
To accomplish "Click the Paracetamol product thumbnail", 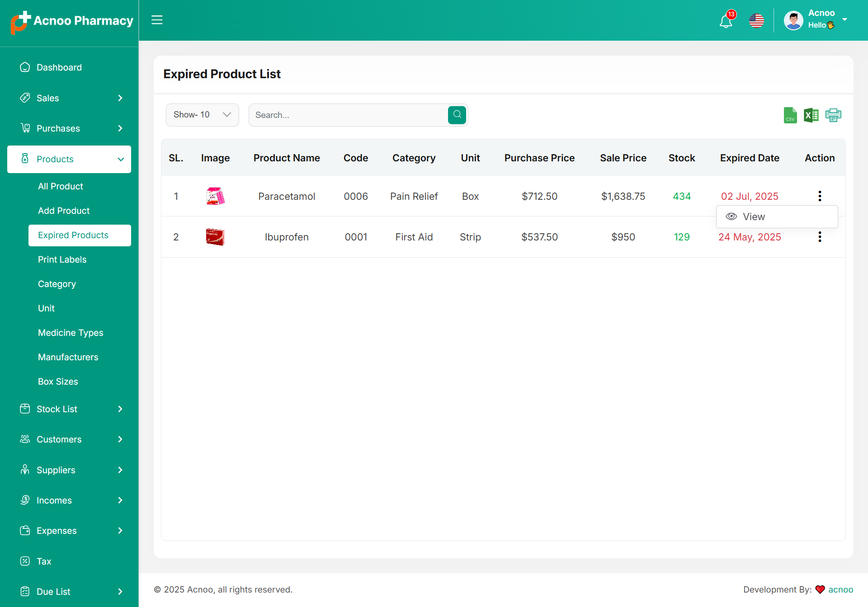I will coord(215,196).
